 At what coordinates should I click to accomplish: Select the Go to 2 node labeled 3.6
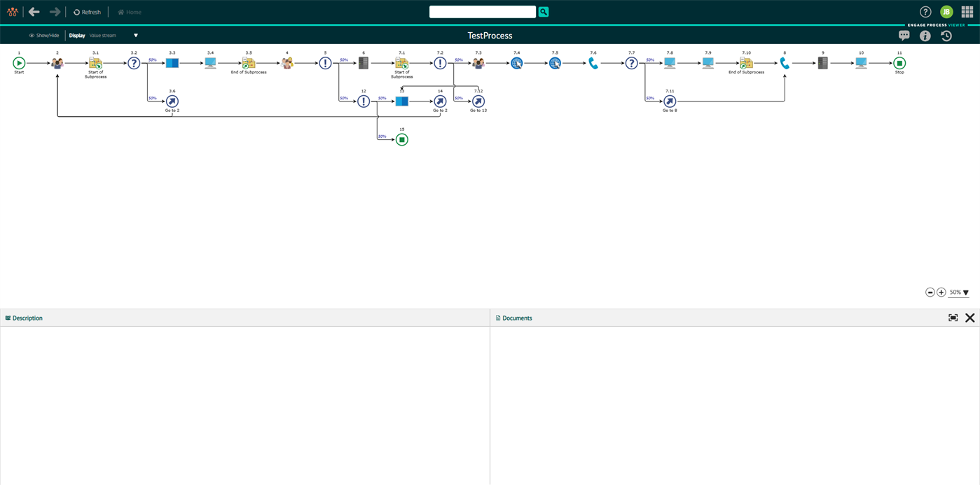(x=172, y=101)
